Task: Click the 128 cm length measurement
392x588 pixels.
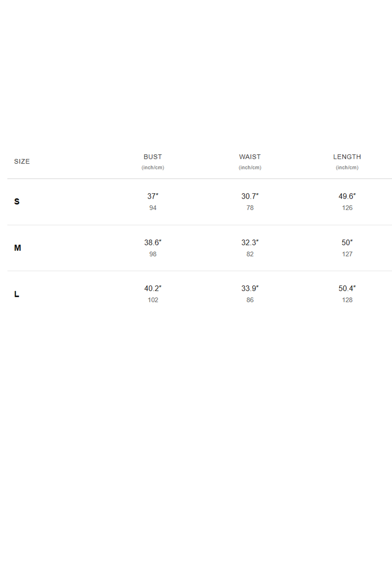Action: [347, 300]
